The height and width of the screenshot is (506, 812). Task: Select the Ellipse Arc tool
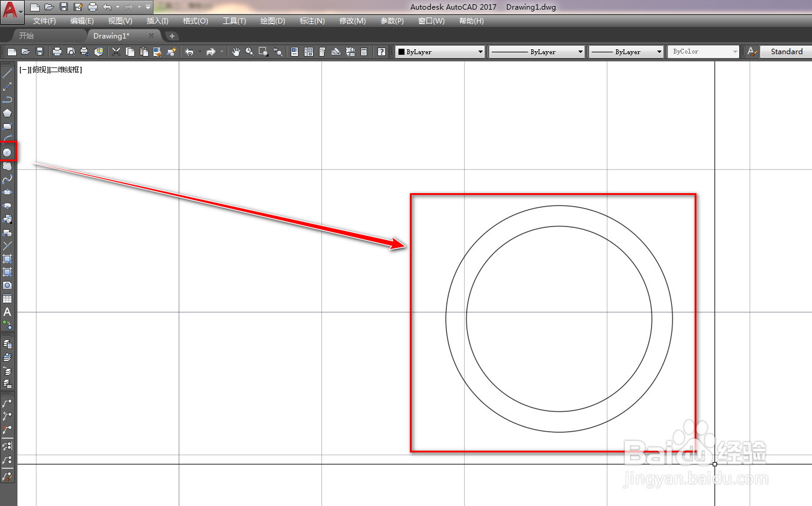tap(7, 205)
